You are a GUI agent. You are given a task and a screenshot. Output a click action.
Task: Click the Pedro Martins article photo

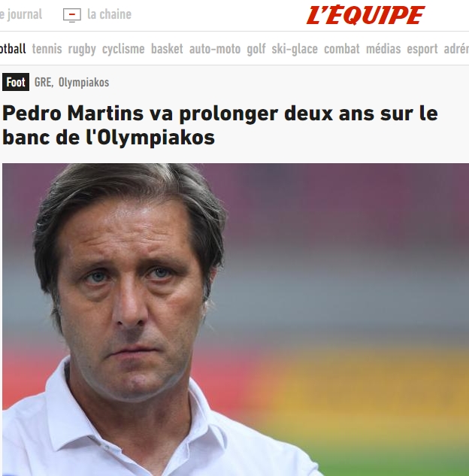(x=236, y=320)
